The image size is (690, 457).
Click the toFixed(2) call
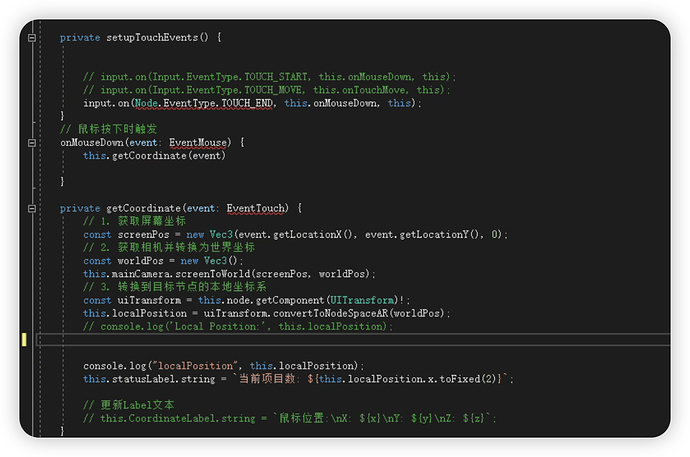pyautogui.click(x=468, y=379)
